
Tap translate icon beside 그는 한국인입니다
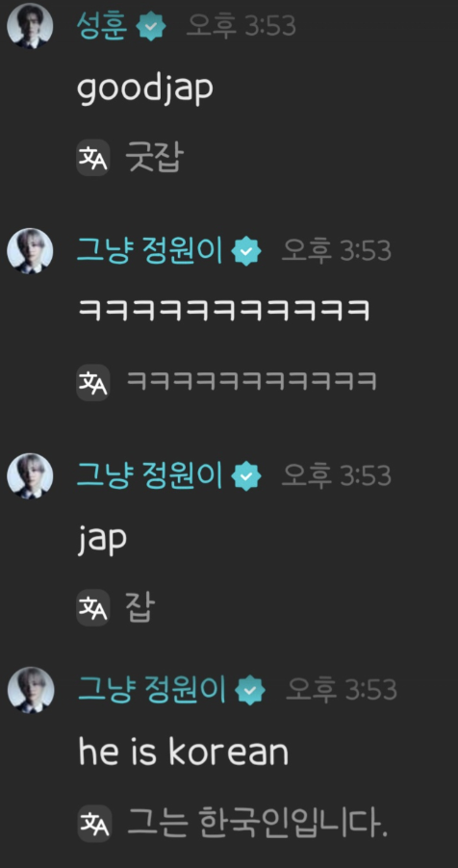click(94, 824)
